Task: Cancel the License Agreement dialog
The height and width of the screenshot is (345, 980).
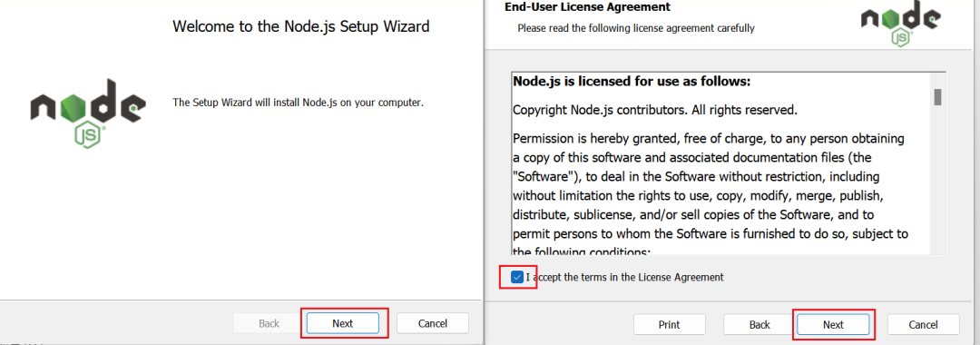Action: pos(923,324)
